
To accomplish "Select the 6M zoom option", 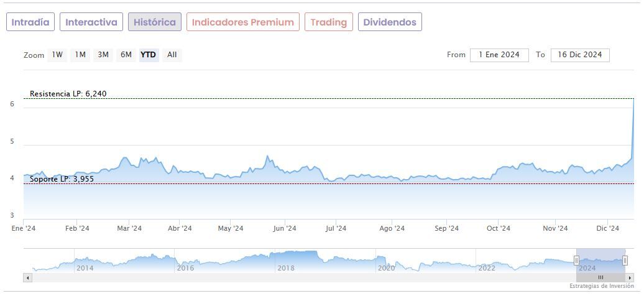I will [x=126, y=55].
